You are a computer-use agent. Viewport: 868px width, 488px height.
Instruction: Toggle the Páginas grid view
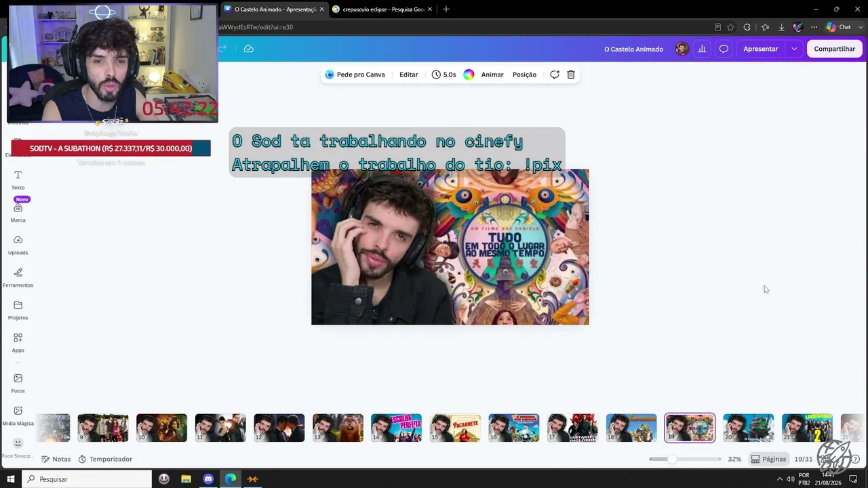(x=768, y=459)
